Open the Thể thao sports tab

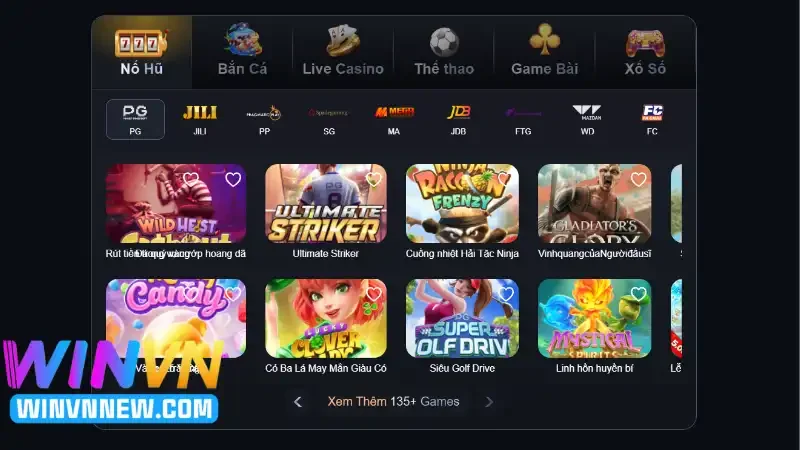click(x=444, y=52)
